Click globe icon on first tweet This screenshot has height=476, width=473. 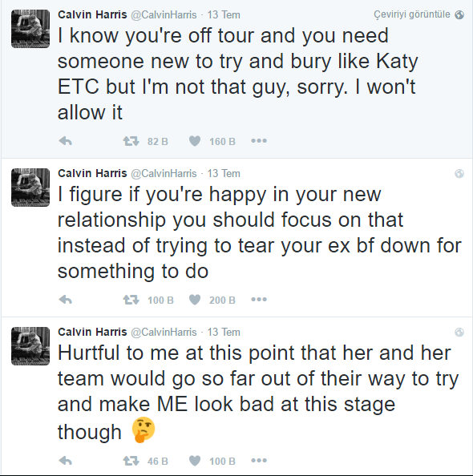pos(459,14)
